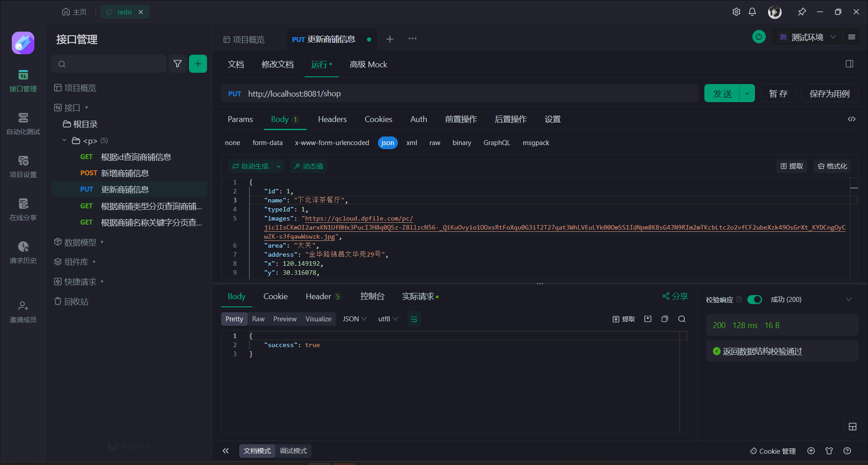Image resolution: width=868 pixels, height=465 pixels.
Task: Open the utf8 encoding dropdown
Action: (388, 319)
